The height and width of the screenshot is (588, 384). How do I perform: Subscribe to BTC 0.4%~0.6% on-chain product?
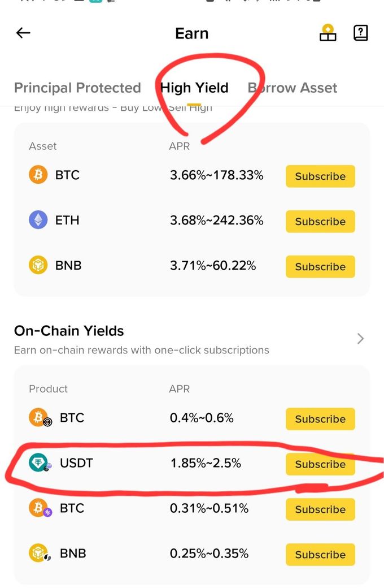[320, 419]
